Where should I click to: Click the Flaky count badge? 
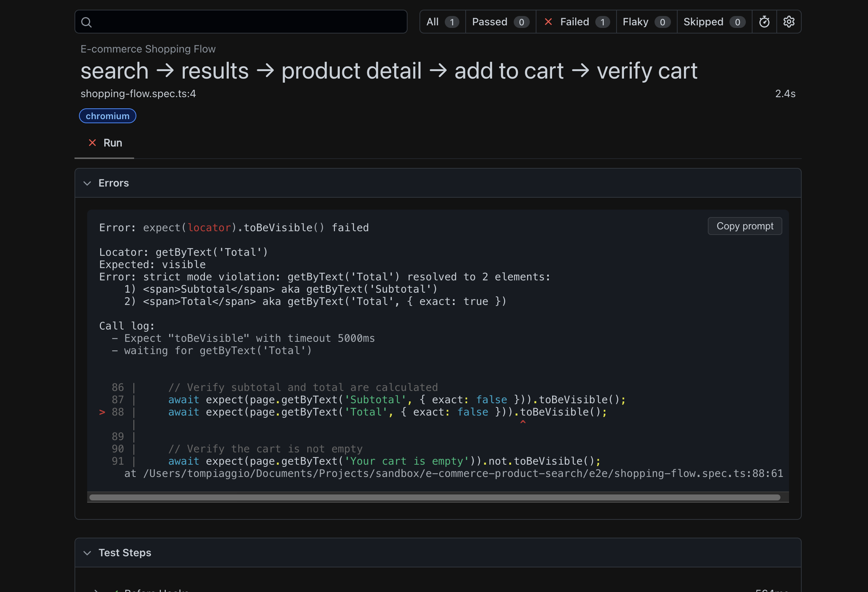coord(662,22)
